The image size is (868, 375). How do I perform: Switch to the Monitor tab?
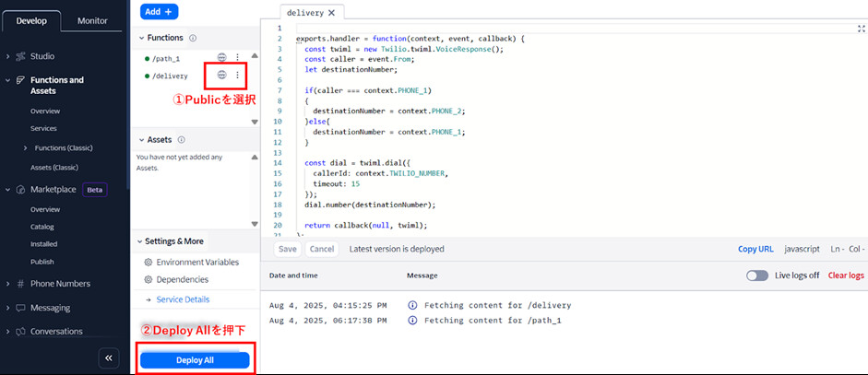pyautogui.click(x=92, y=21)
